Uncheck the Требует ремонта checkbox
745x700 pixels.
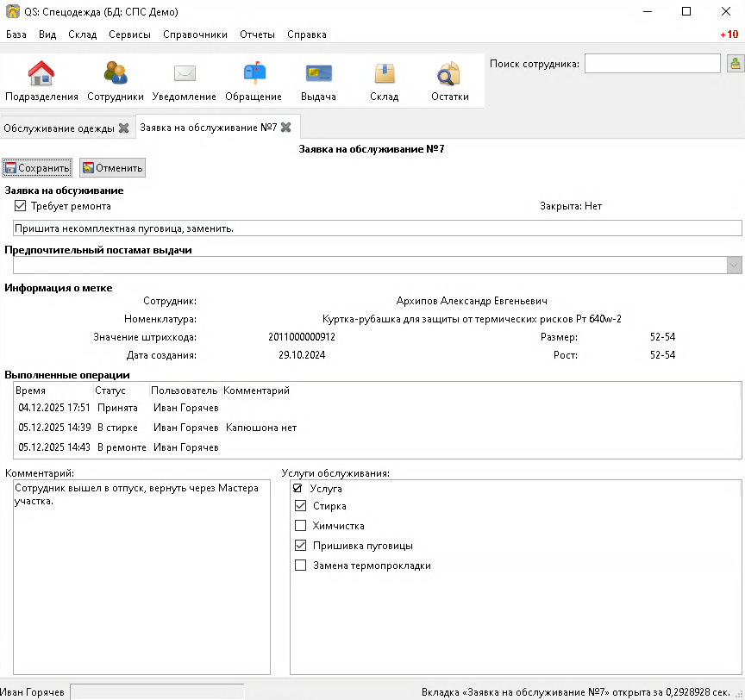coord(21,206)
